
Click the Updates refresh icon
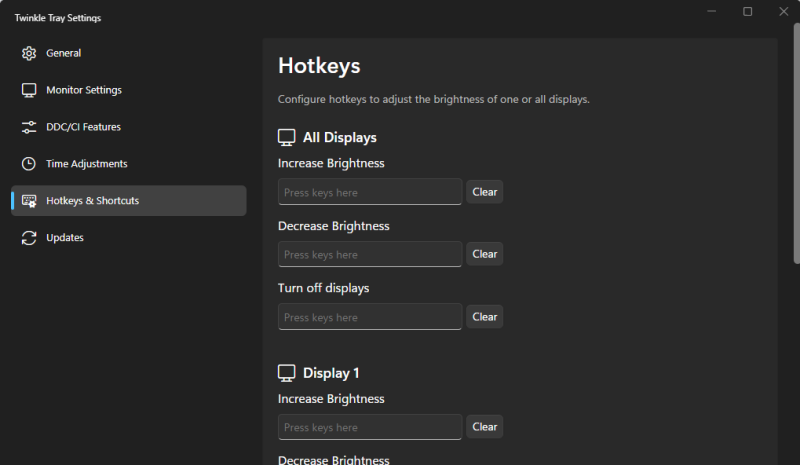coord(29,238)
